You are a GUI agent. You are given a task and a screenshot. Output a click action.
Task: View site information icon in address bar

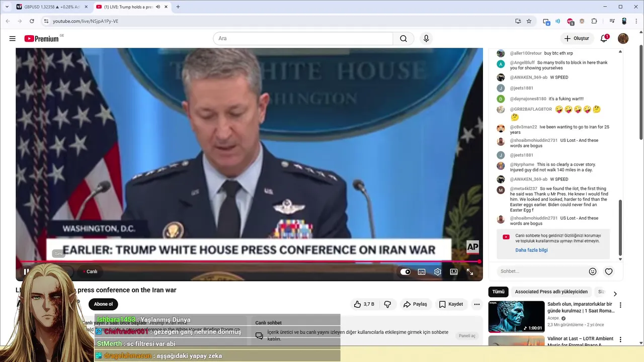[x=46, y=21]
